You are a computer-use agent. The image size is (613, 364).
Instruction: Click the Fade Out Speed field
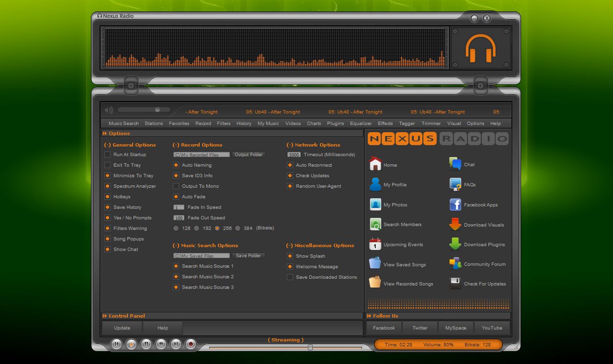pos(179,218)
